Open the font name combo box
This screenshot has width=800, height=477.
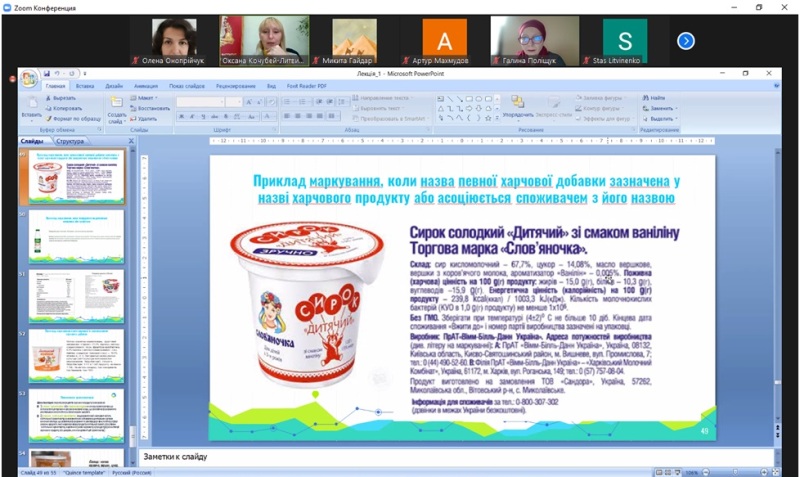200,102
